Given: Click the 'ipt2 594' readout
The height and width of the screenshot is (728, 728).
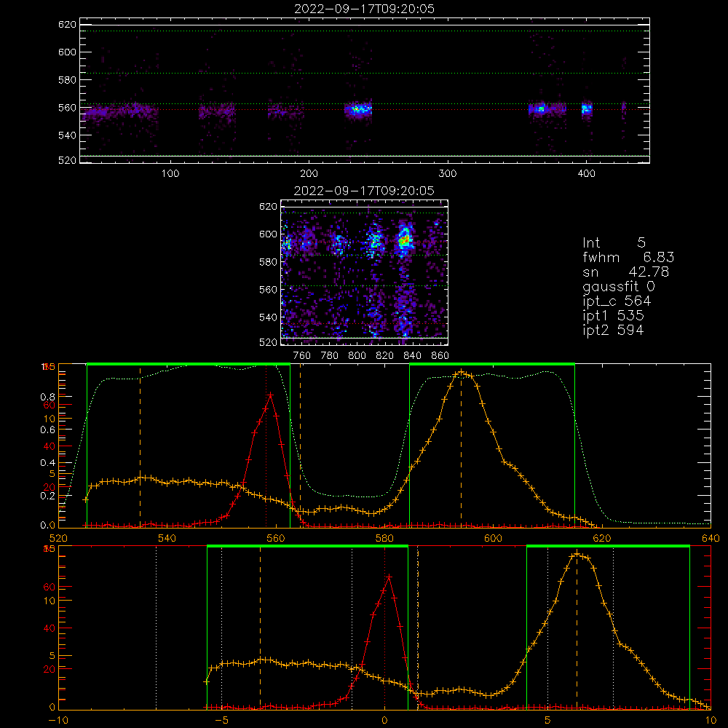Looking at the screenshot, I should [613, 330].
